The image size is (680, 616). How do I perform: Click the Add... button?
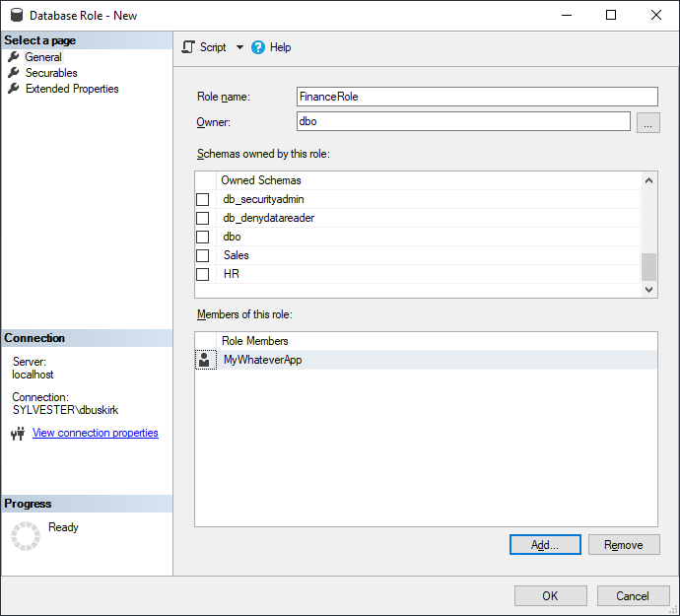(x=544, y=545)
